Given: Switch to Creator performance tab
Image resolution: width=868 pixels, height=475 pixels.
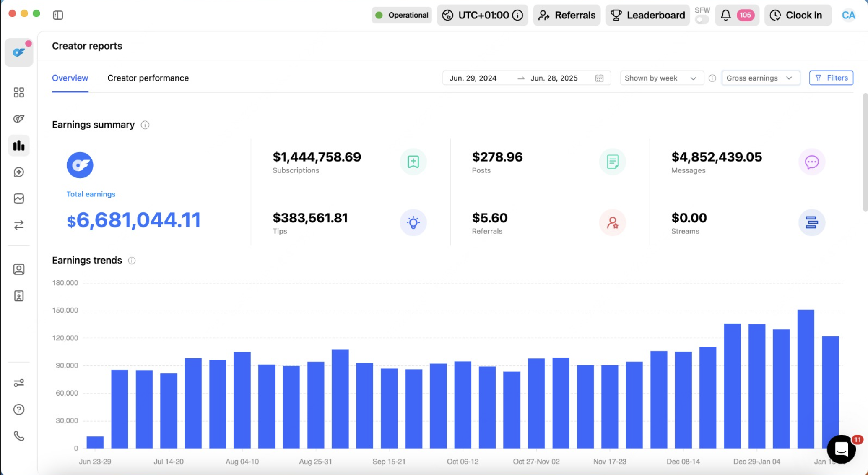Looking at the screenshot, I should [148, 78].
